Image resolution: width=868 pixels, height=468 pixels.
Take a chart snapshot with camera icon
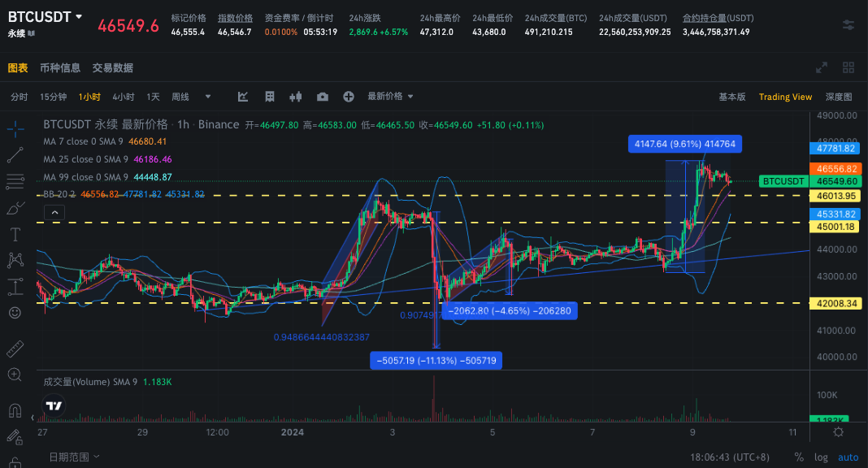tap(323, 97)
